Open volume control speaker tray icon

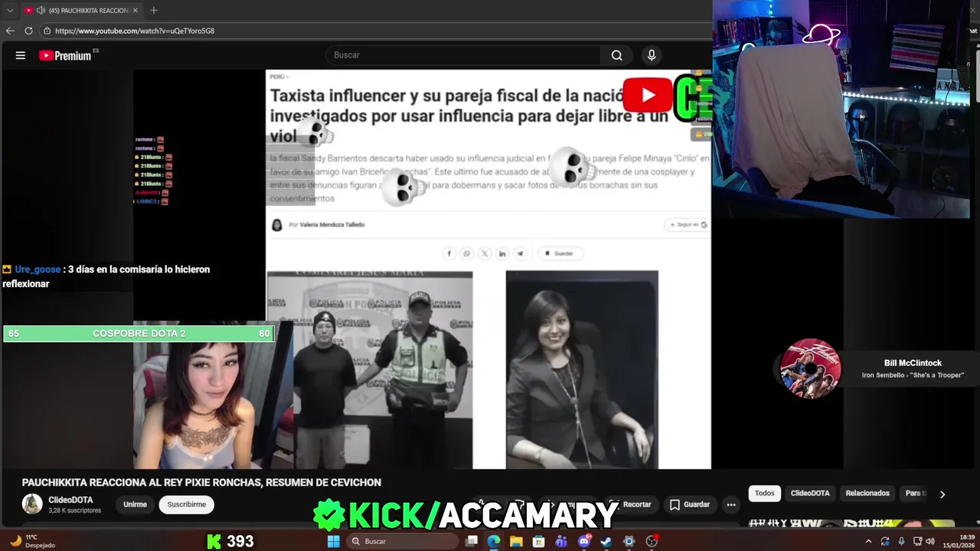pyautogui.click(x=930, y=541)
